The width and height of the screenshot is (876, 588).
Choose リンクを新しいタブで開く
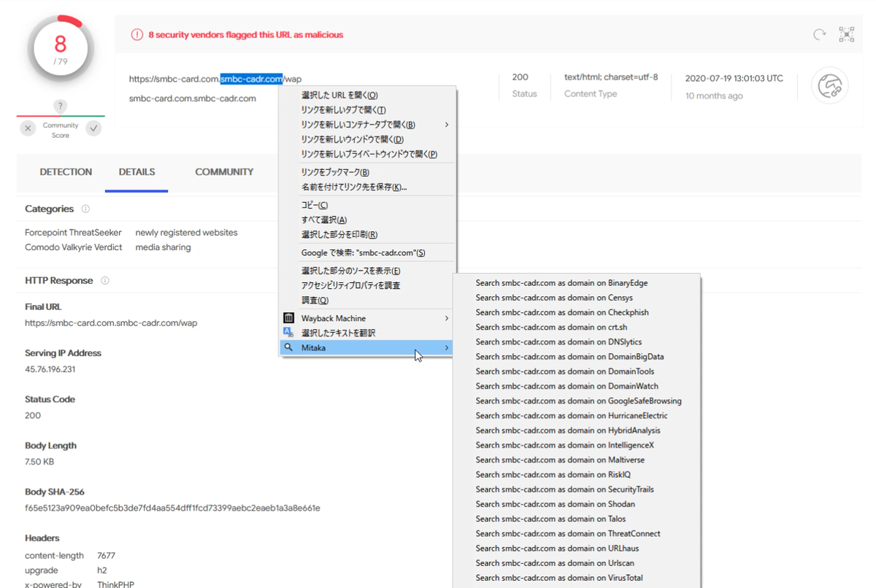pyautogui.click(x=367, y=109)
